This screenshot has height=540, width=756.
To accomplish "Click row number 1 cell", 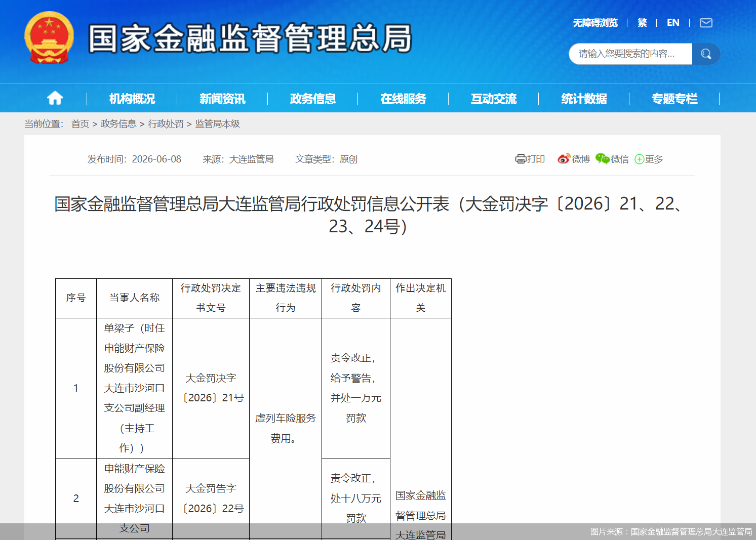I will click(x=76, y=388).
